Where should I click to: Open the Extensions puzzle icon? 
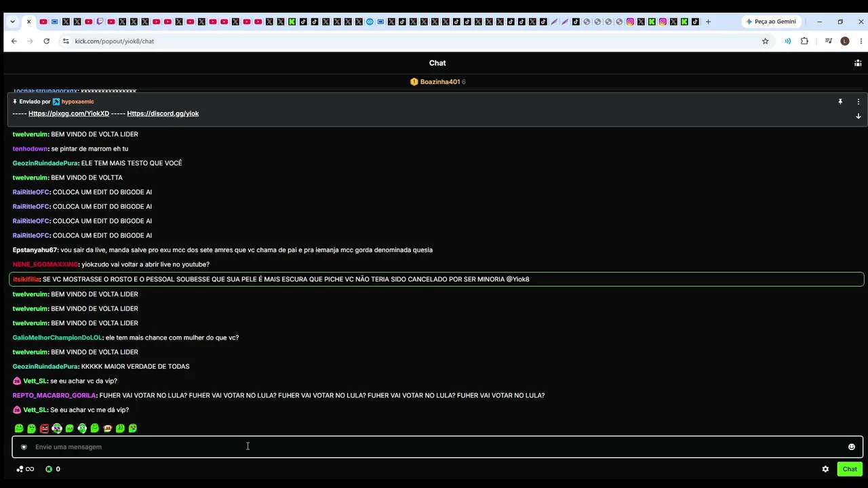(x=804, y=41)
